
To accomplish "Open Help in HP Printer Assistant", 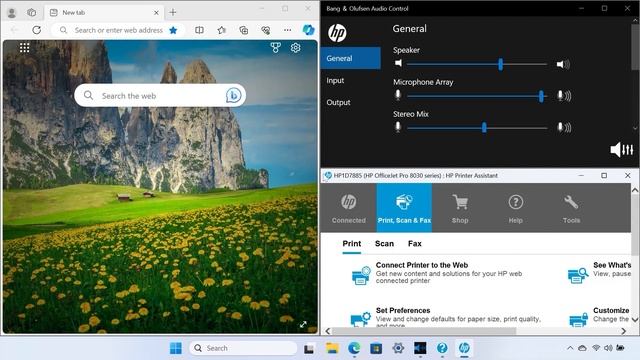I will point(516,208).
